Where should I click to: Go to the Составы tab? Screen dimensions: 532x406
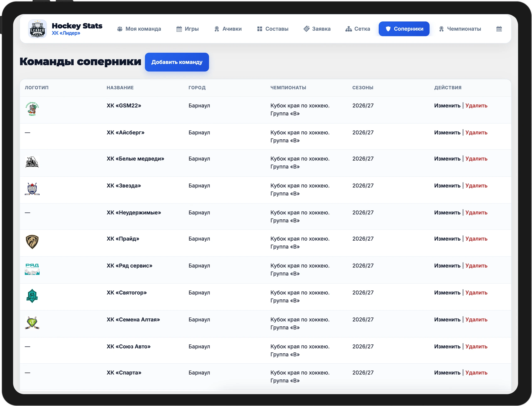tap(273, 29)
